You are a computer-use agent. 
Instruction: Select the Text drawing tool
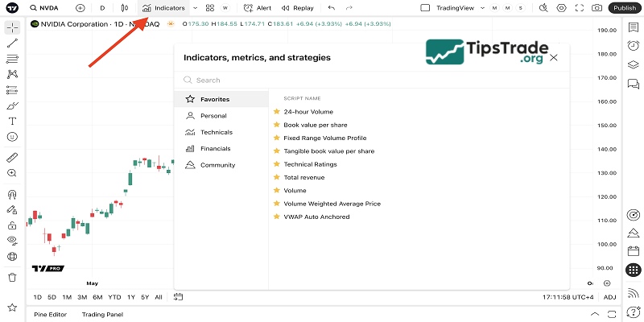pyautogui.click(x=12, y=121)
